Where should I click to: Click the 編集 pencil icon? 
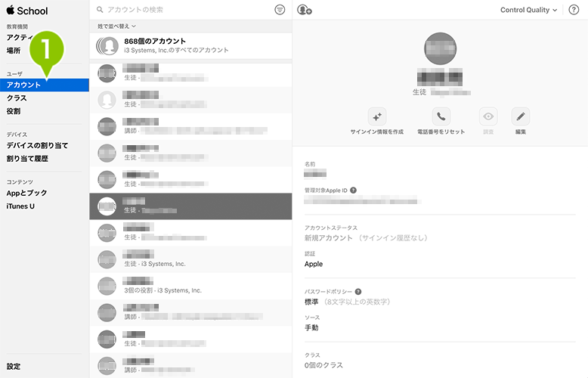pyautogui.click(x=521, y=116)
